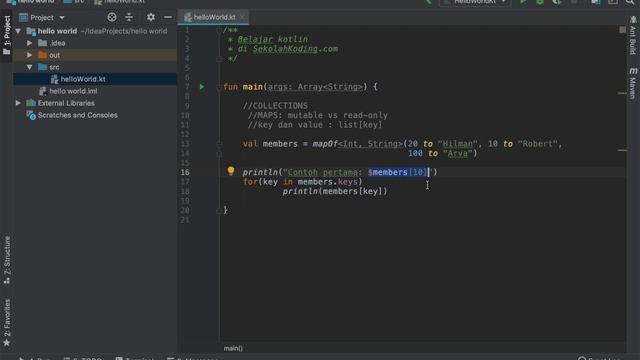Viewport: 640px width, 360px height.
Task: Collapse all in the Project panel
Action: pos(129,17)
